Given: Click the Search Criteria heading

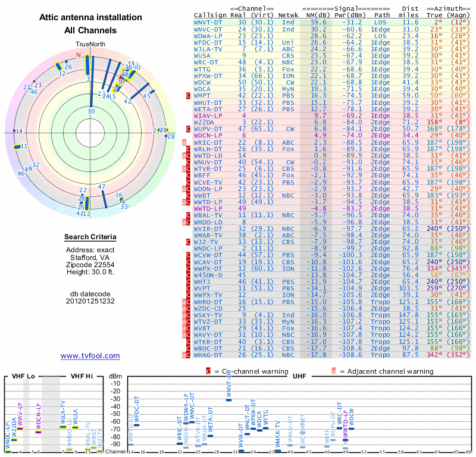Looking at the screenshot, I should click(x=90, y=237).
